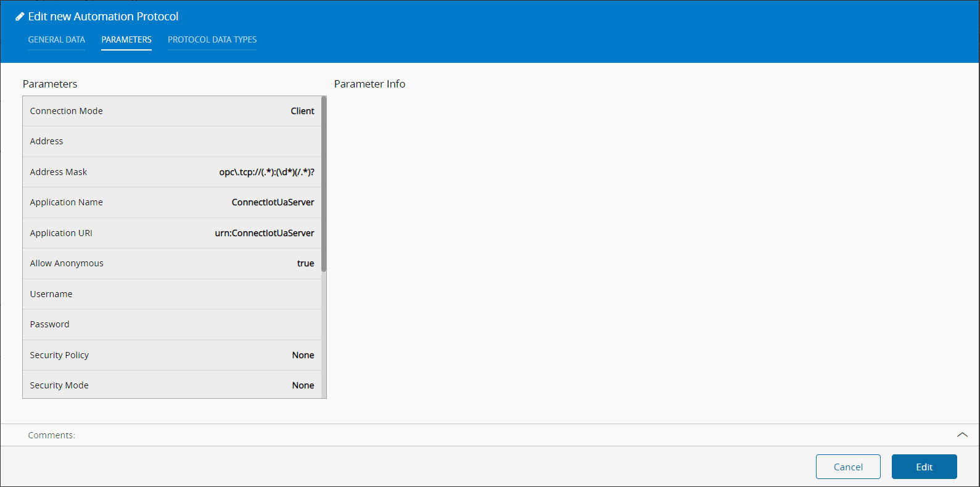Click the opc\.tcp address mask value

[266, 172]
